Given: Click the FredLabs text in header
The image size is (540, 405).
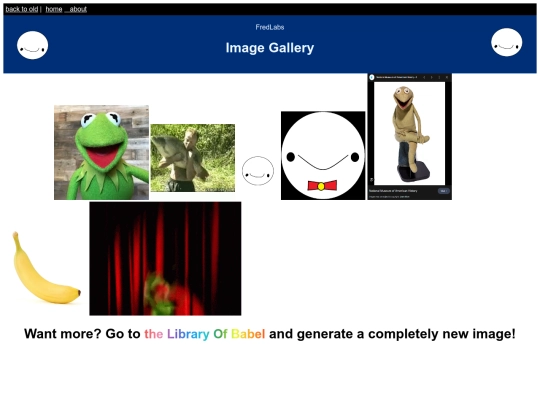Looking at the screenshot, I should pos(270,27).
